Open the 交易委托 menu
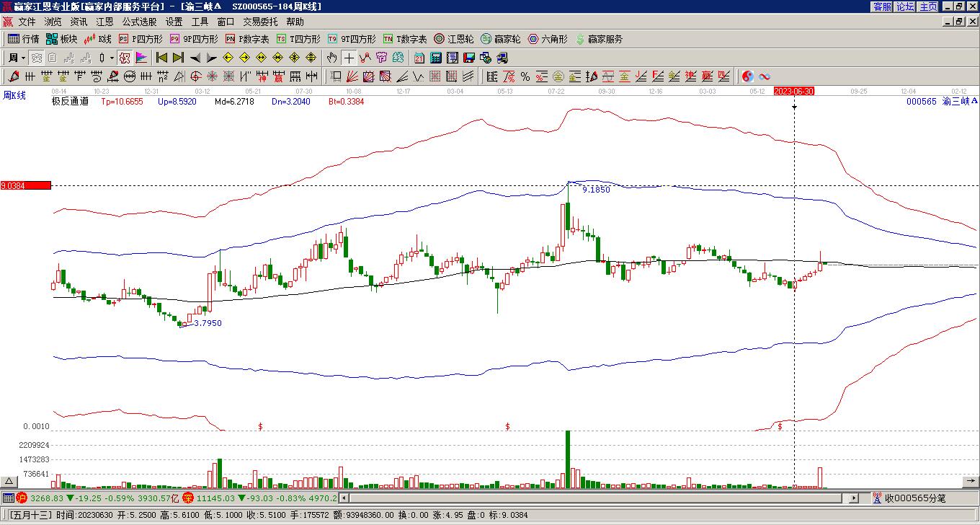The height and width of the screenshot is (525, 980). tap(260, 22)
